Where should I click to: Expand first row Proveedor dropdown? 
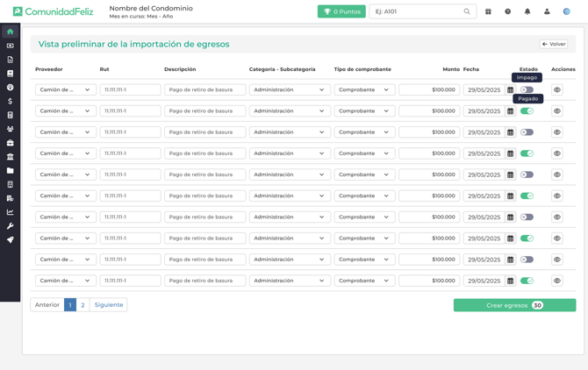[x=66, y=89]
